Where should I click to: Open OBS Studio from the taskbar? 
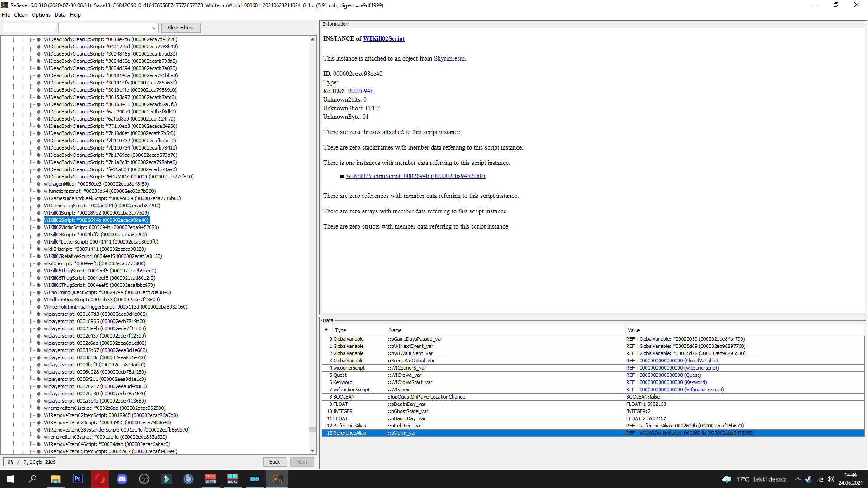click(144, 479)
